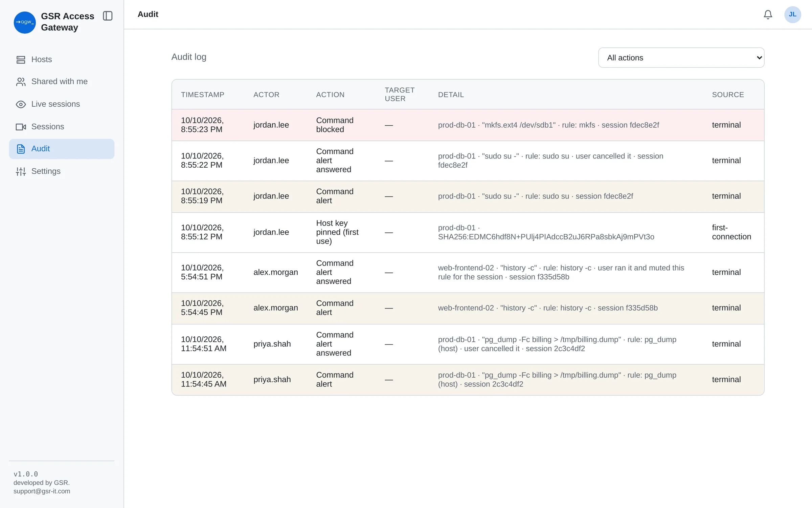Click the Hosts server icon
812x508 pixels.
tap(21, 60)
